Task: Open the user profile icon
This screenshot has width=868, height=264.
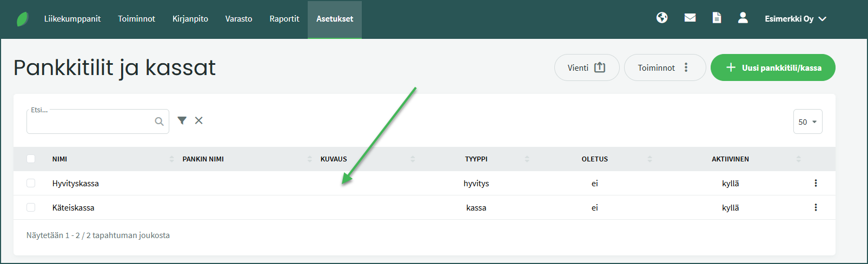Action: coord(743,18)
